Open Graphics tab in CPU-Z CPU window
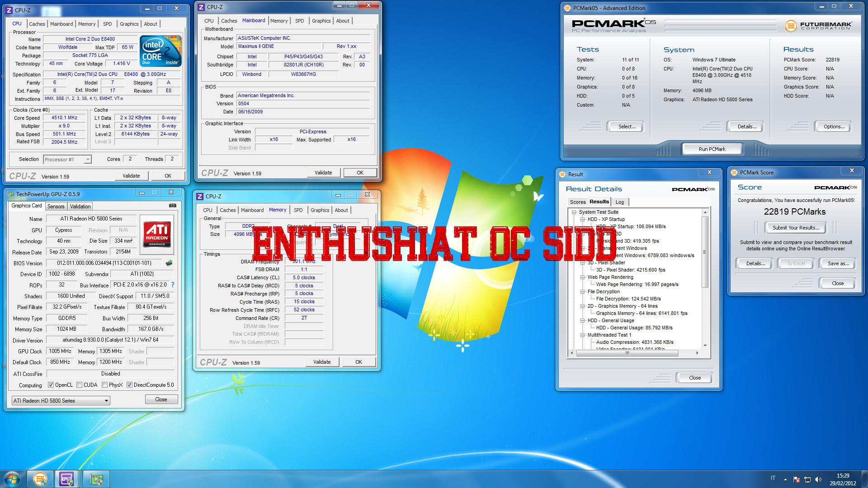The height and width of the screenshot is (488, 868). pos(129,24)
